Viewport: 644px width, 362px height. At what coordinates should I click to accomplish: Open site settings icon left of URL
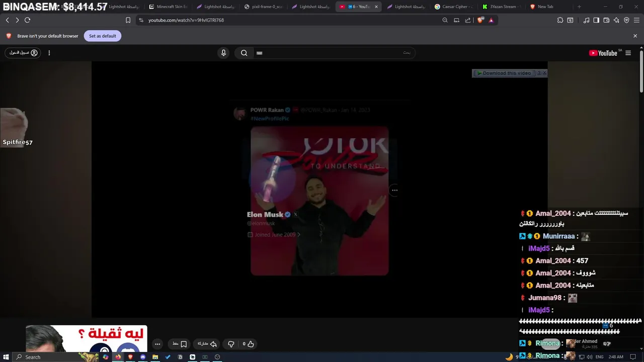pos(141,20)
